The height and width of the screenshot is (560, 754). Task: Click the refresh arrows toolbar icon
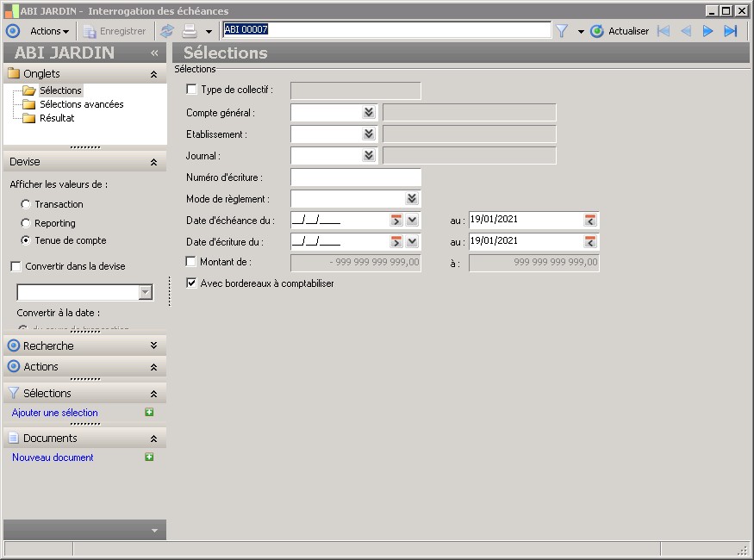pos(167,31)
